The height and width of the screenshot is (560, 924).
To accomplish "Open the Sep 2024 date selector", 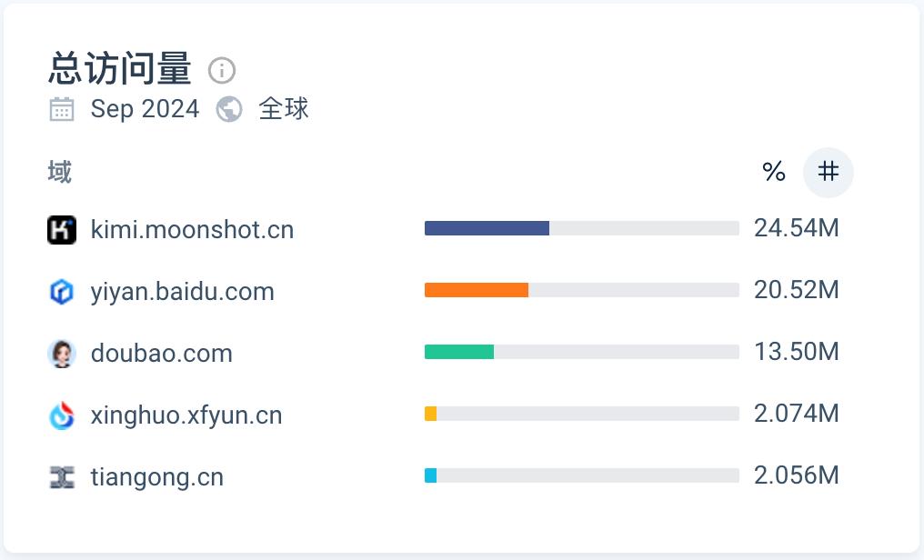I will tap(145, 109).
